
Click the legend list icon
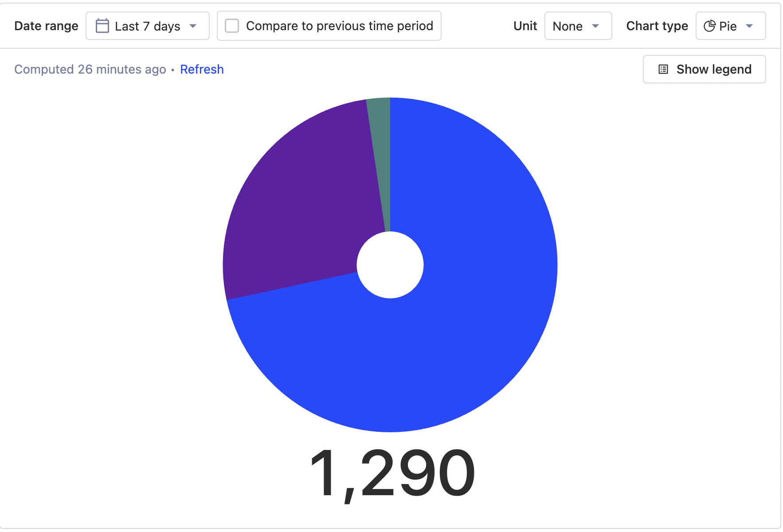(663, 69)
